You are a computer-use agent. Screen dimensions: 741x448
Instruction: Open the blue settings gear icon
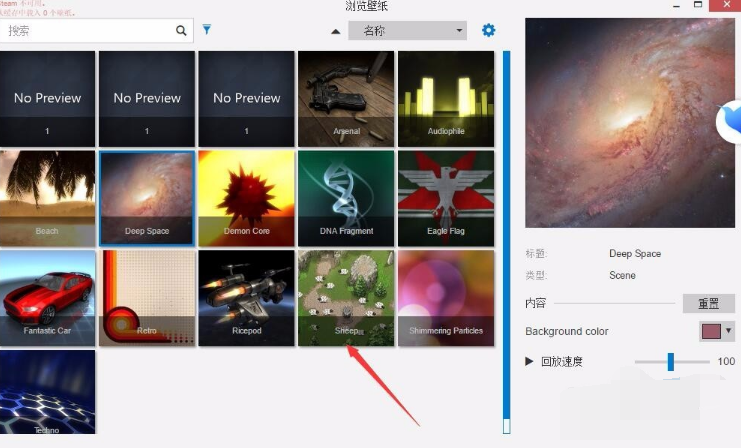click(x=488, y=30)
